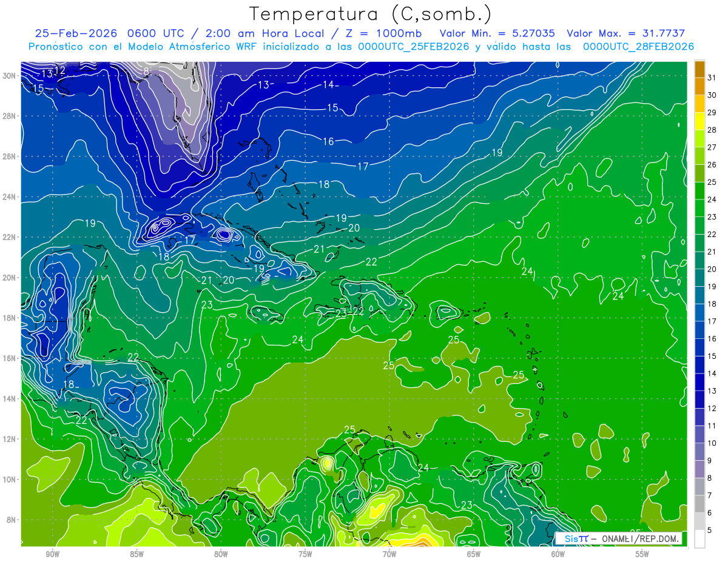Select the valid-until time '0000UTC_28FEB2026'
The image size is (728, 562).
pos(639,47)
